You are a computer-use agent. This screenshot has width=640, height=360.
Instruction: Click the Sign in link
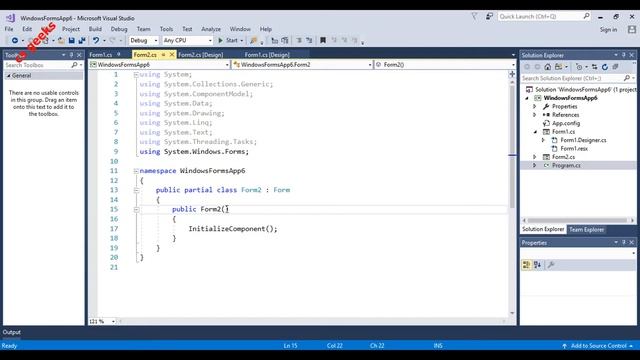click(608, 29)
